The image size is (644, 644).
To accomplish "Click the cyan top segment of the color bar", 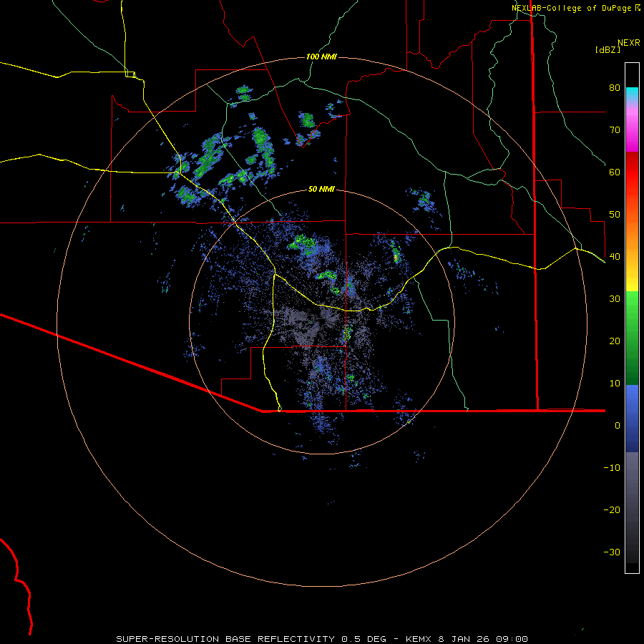I will (x=632, y=94).
